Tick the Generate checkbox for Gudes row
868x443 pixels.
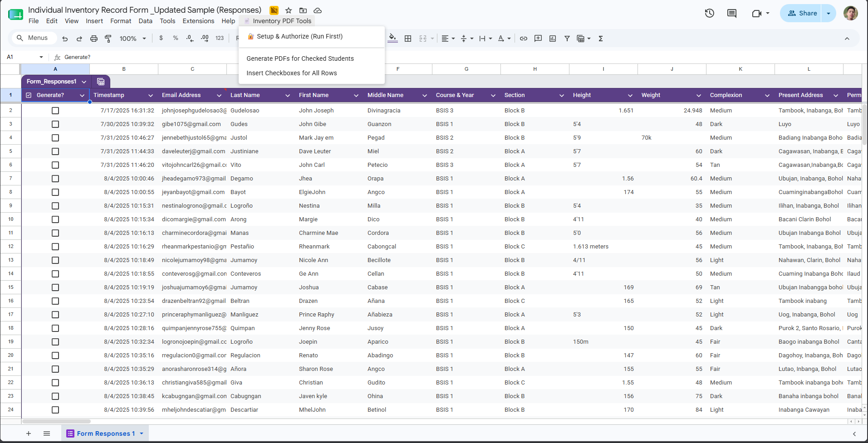[x=55, y=124]
